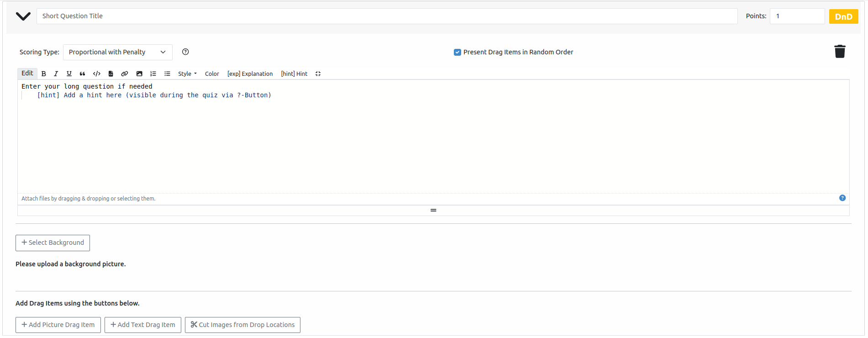This screenshot has height=338, width=868.
Task: Create a numbered list
Action: [x=153, y=74]
